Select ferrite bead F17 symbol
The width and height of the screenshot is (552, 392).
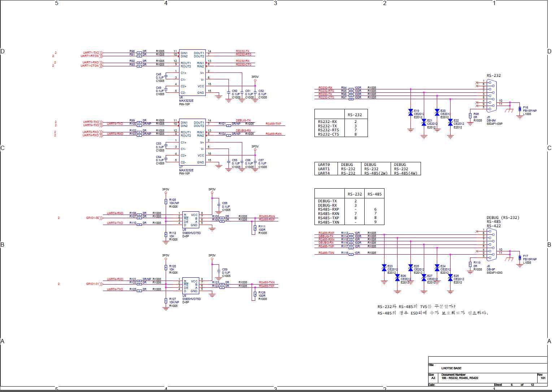pos(520,258)
